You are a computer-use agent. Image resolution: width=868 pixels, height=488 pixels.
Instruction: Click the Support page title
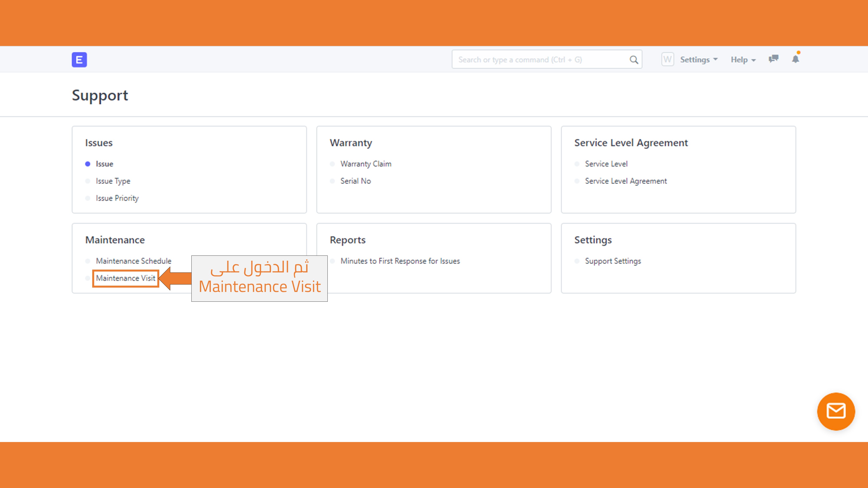coord(100,96)
